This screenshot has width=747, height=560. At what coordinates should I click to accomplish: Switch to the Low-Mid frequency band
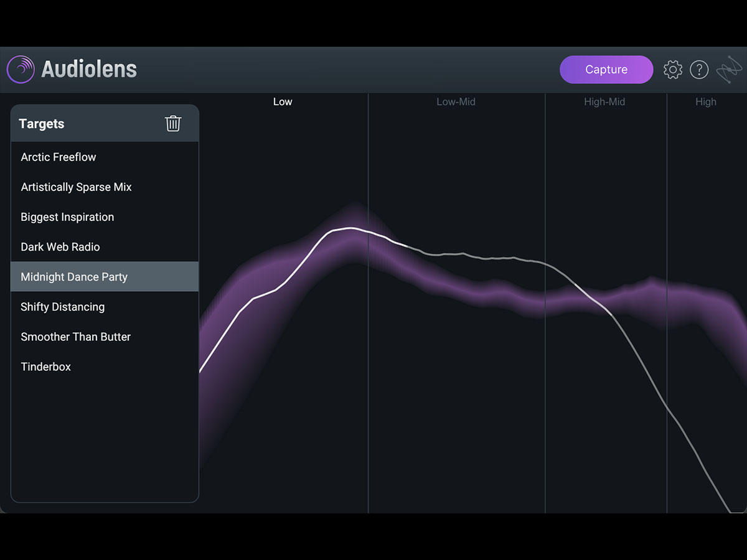pyautogui.click(x=456, y=102)
